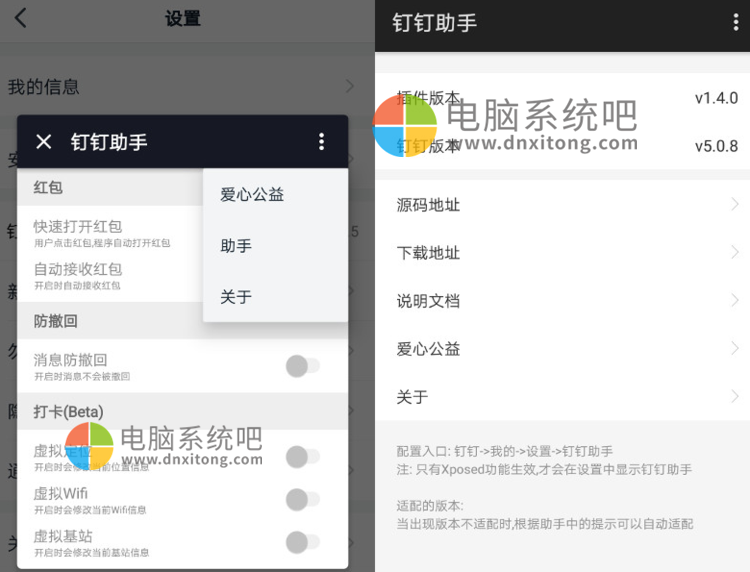Tap 爱心公益 row chevron arrow
Image resolution: width=750 pixels, height=572 pixels.
coord(735,349)
